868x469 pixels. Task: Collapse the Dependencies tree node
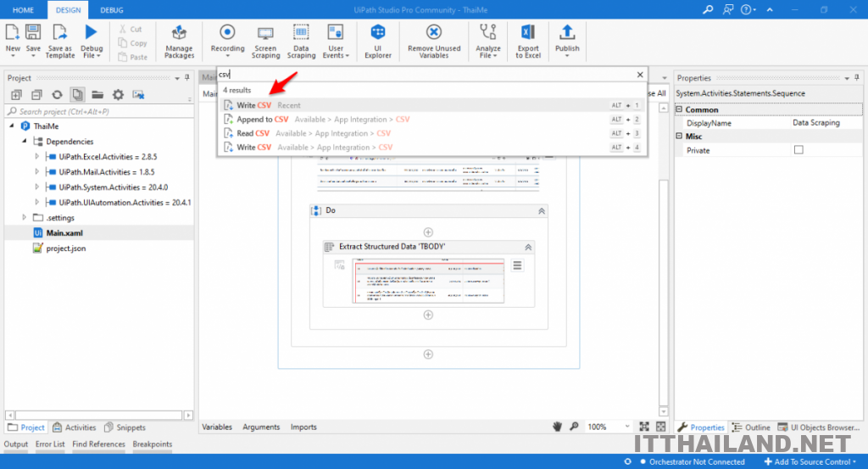pos(25,141)
